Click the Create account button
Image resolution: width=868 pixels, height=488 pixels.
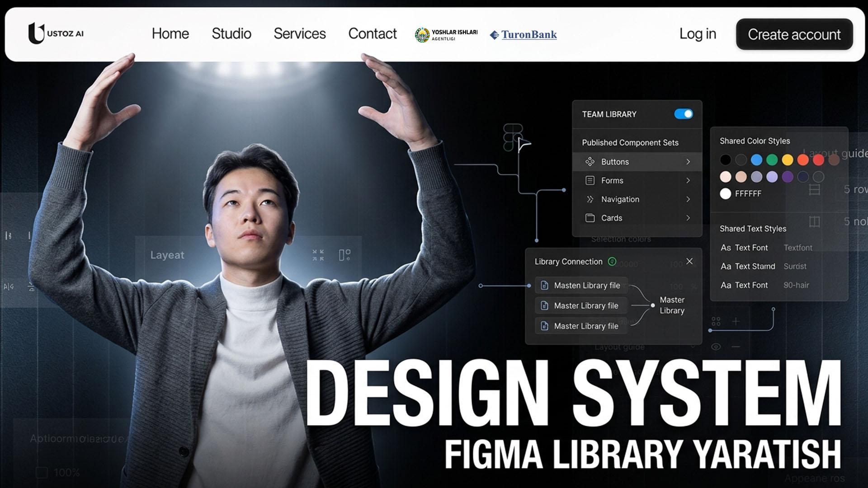click(x=794, y=34)
